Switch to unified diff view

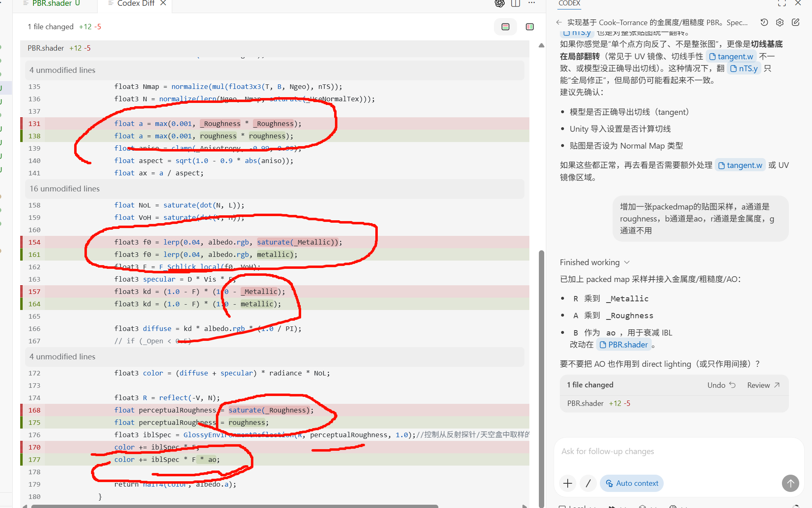[505, 27]
